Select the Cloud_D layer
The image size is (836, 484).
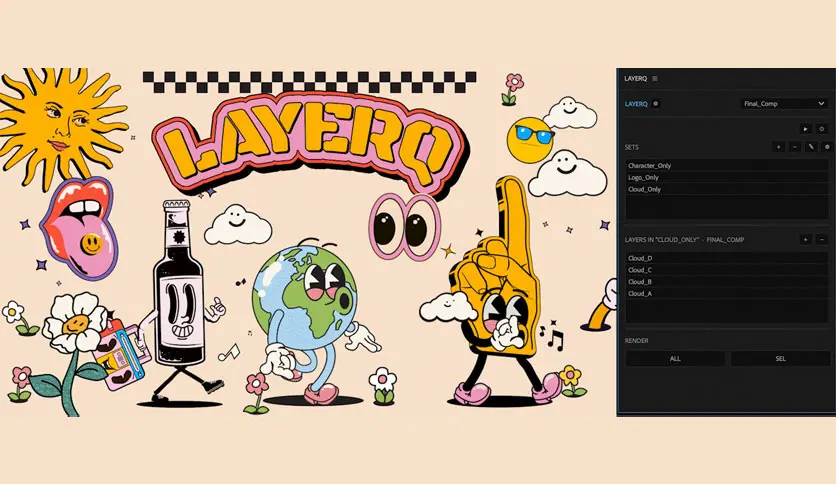tap(727, 258)
